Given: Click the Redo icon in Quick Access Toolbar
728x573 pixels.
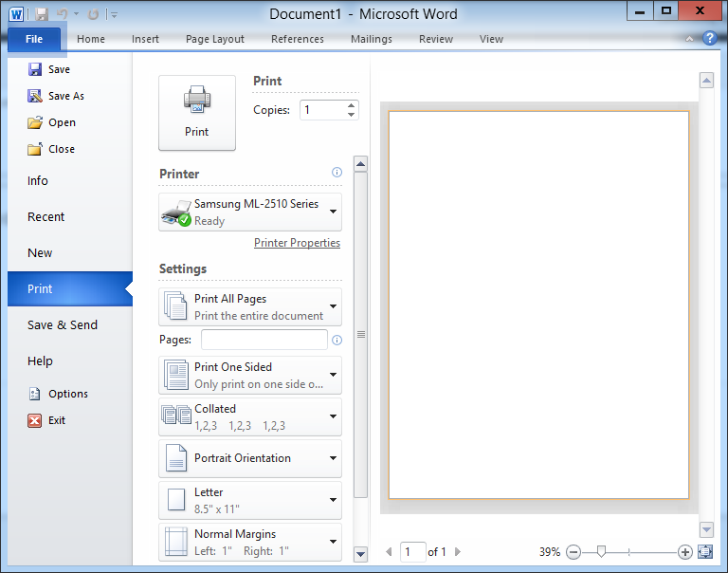Looking at the screenshot, I should (x=93, y=14).
